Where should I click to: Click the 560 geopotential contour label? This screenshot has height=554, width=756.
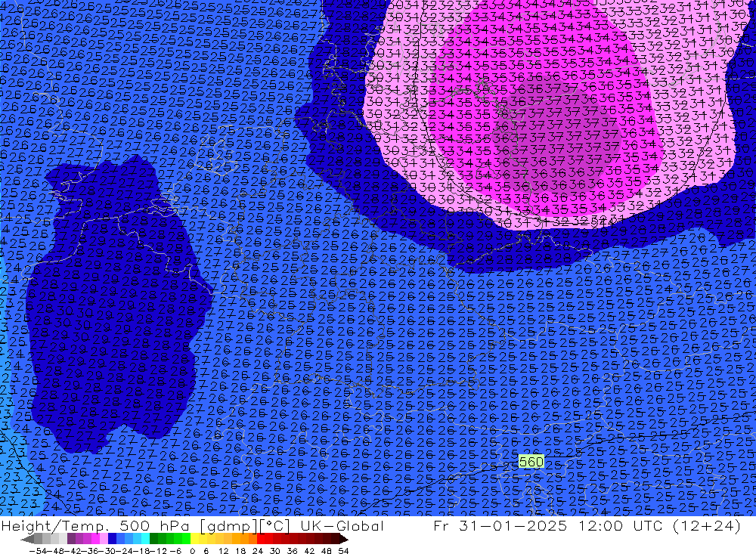click(531, 462)
